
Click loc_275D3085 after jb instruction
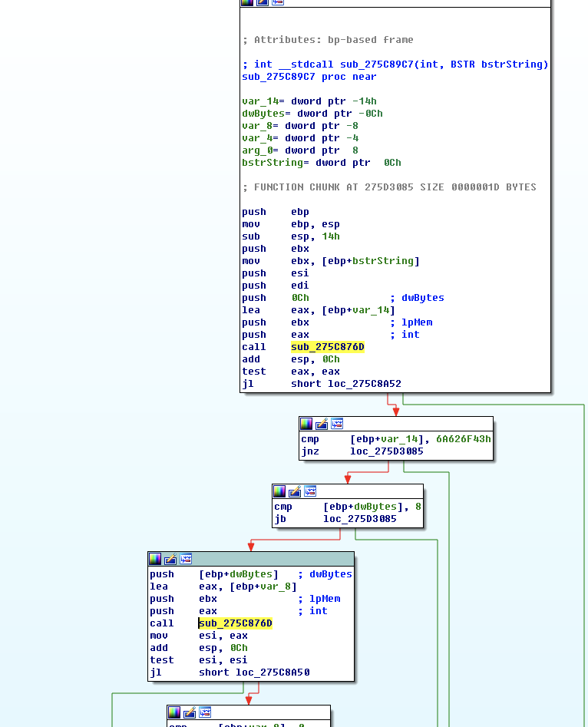coord(359,519)
